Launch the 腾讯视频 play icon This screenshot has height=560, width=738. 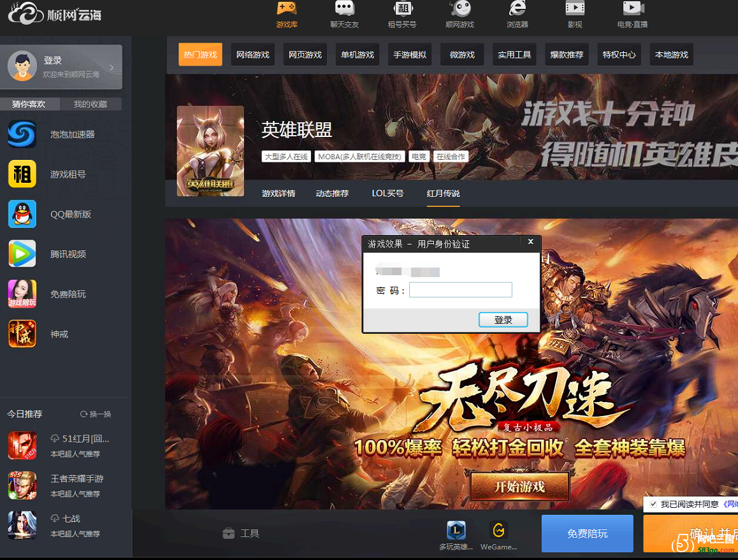[22, 254]
